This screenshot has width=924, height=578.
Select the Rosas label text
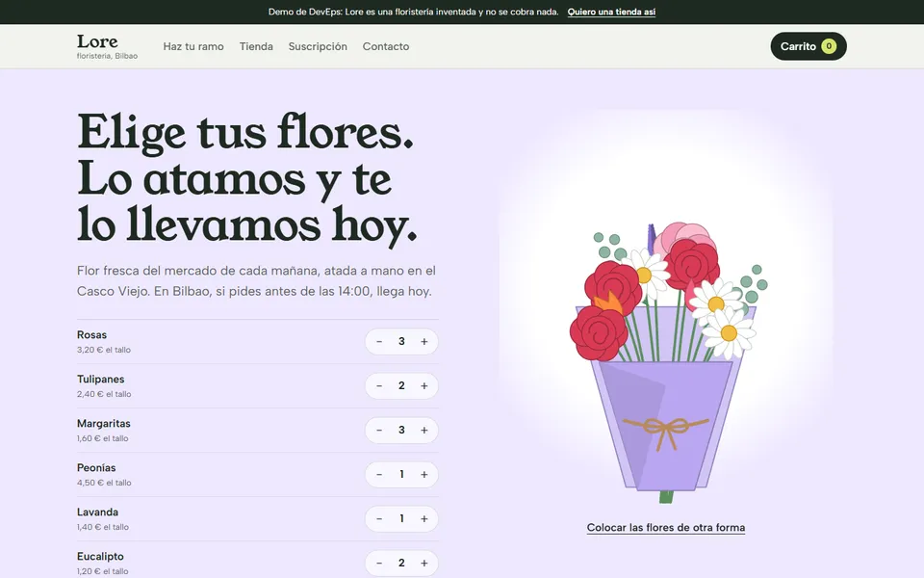92,335
